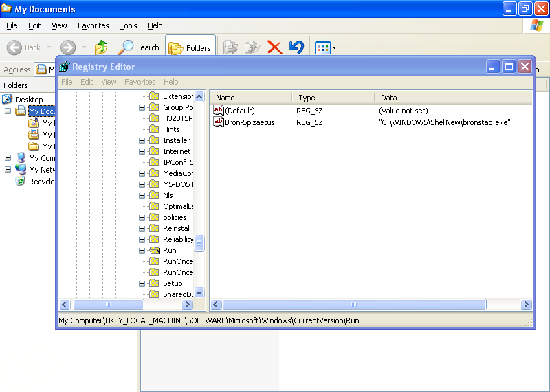Expand My Computer in Folders tree
Image resolution: width=550 pixels, height=392 pixels.
(8, 158)
